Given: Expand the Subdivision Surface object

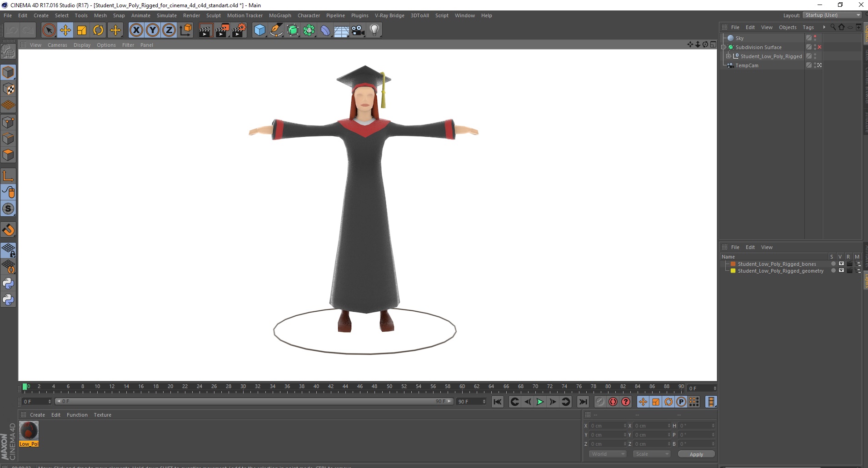Looking at the screenshot, I should [723, 47].
